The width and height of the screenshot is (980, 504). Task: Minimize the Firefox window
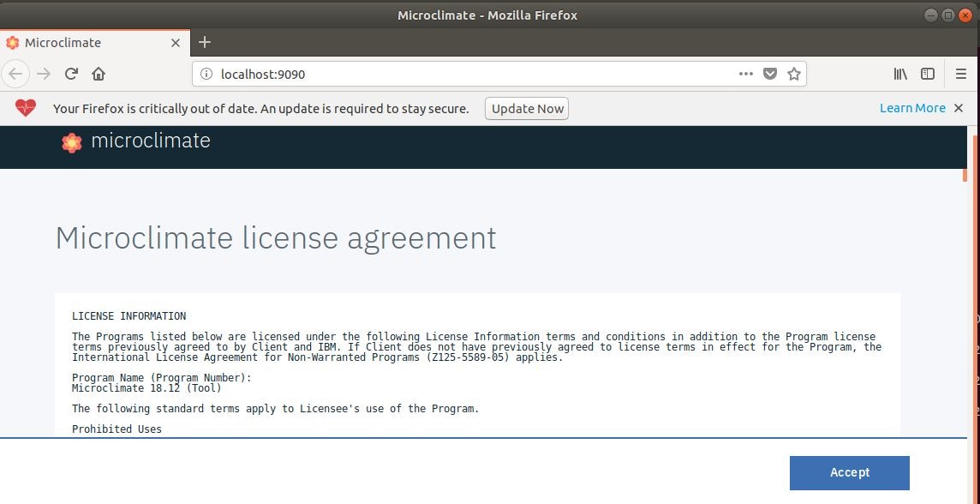tap(931, 15)
